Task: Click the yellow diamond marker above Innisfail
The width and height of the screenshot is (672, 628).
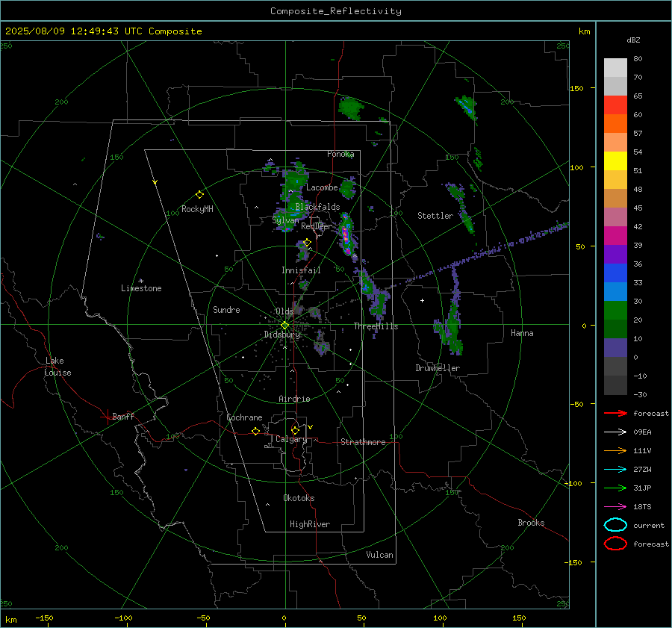Action: click(308, 243)
